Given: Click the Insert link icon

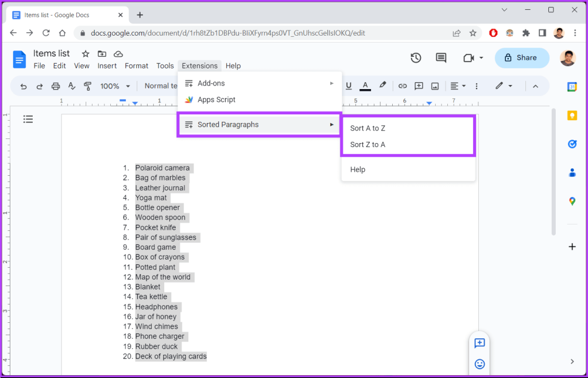Looking at the screenshot, I should [x=403, y=86].
